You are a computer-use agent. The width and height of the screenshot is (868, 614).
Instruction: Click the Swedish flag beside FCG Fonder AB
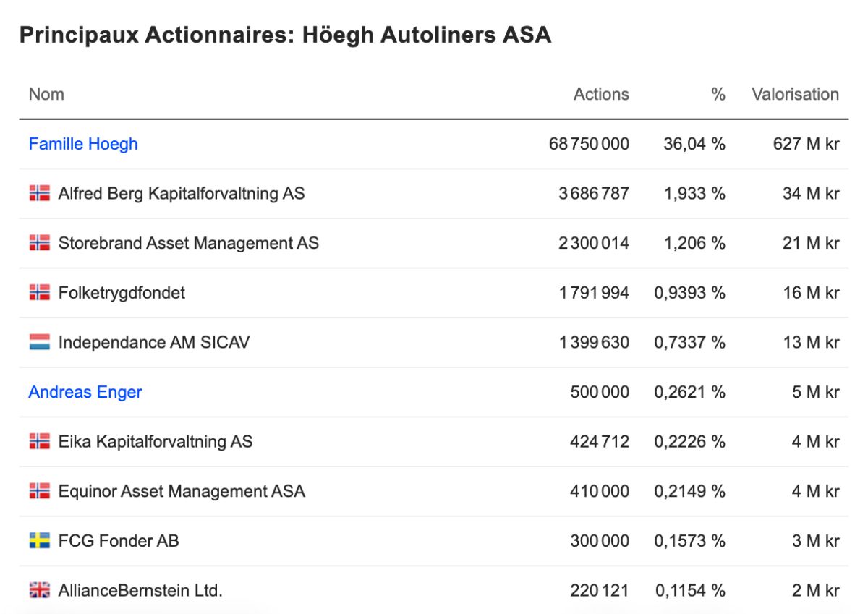pos(40,540)
